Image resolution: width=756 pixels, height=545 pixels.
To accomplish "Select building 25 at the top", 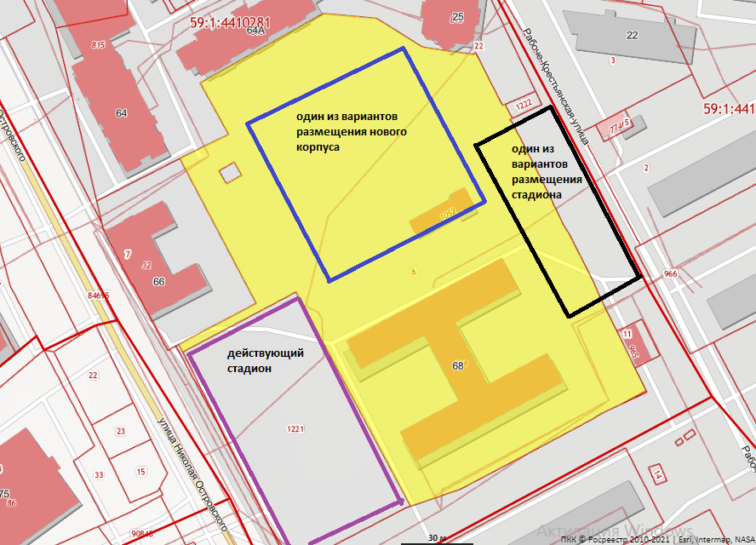I will point(458,17).
